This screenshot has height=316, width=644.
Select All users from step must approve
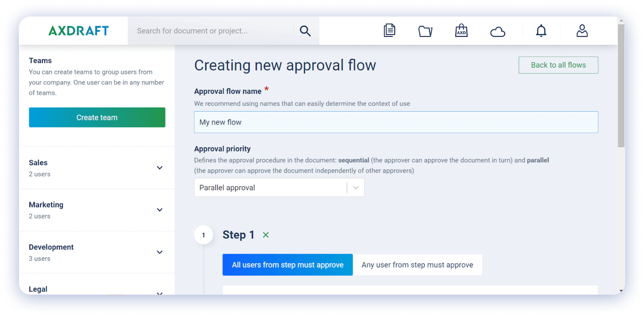pyautogui.click(x=287, y=265)
